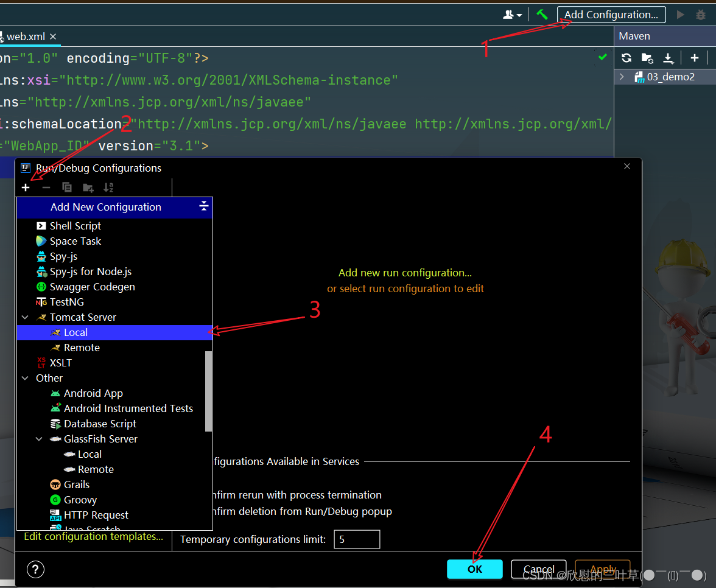
Task: Collapse the GlassFish Server group
Action: (x=39, y=439)
